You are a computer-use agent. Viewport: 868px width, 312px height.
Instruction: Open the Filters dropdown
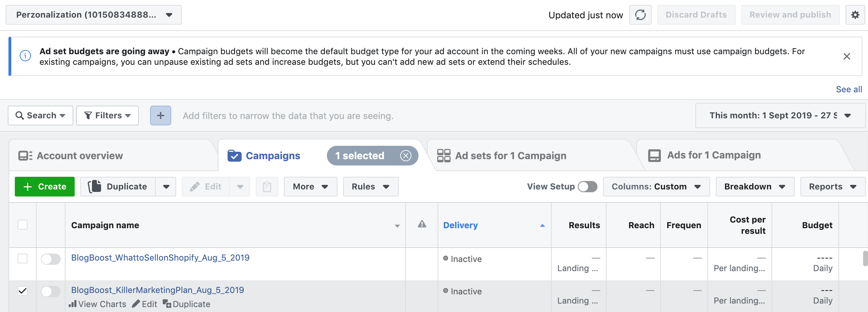pos(107,116)
